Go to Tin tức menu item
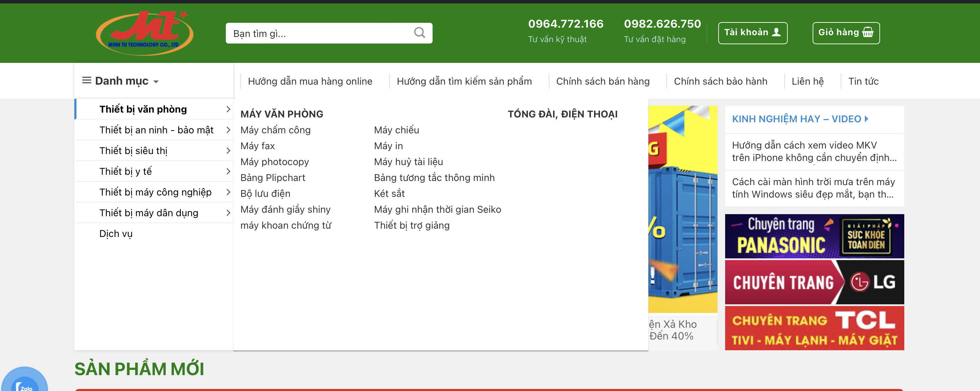The width and height of the screenshot is (980, 391). [863, 81]
